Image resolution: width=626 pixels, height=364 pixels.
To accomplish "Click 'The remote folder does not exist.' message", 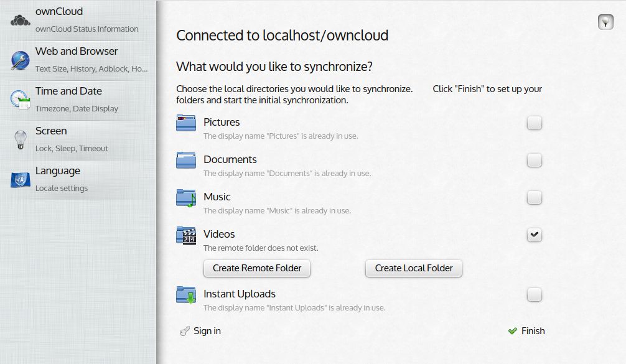I will (x=261, y=248).
